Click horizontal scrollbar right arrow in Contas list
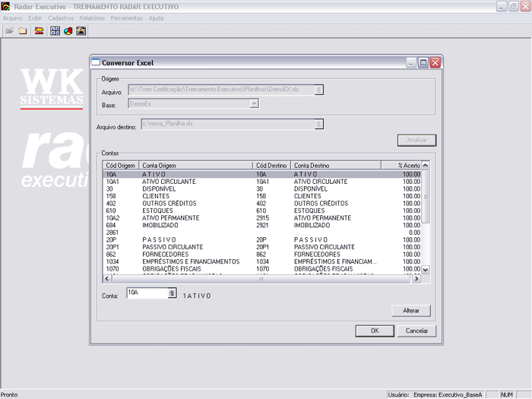Viewport: 532px width, 399px height. pyautogui.click(x=416, y=279)
